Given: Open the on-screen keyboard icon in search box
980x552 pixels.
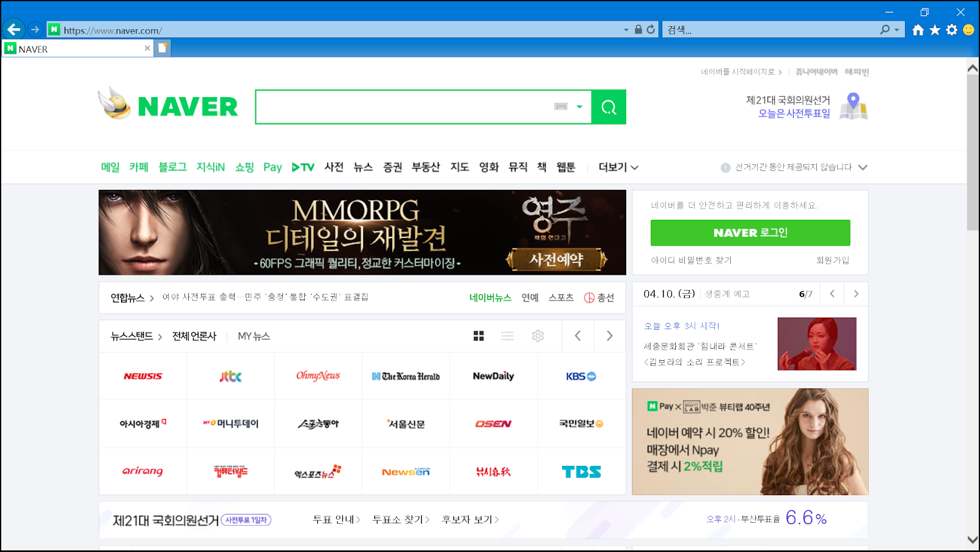Looking at the screenshot, I should [x=561, y=107].
